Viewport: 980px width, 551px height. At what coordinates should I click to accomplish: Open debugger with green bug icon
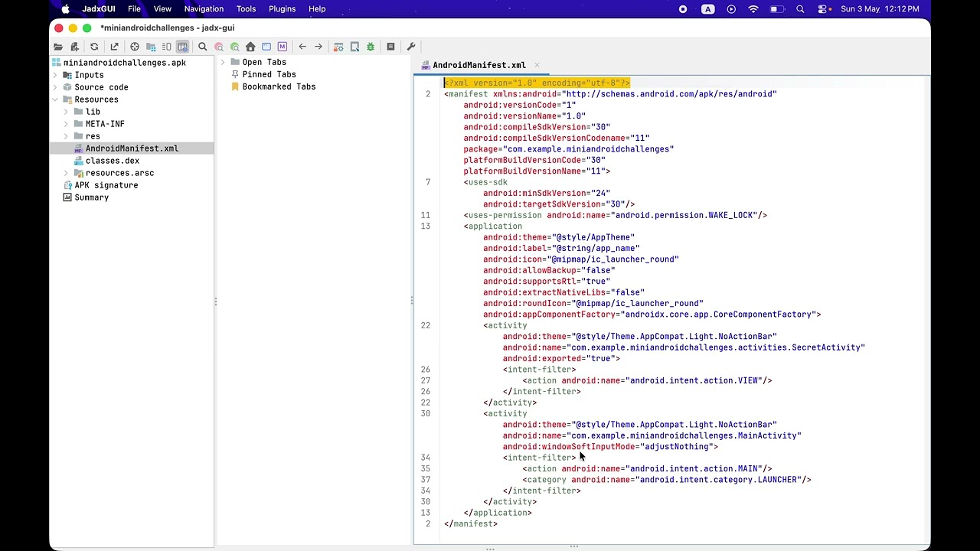point(371,47)
